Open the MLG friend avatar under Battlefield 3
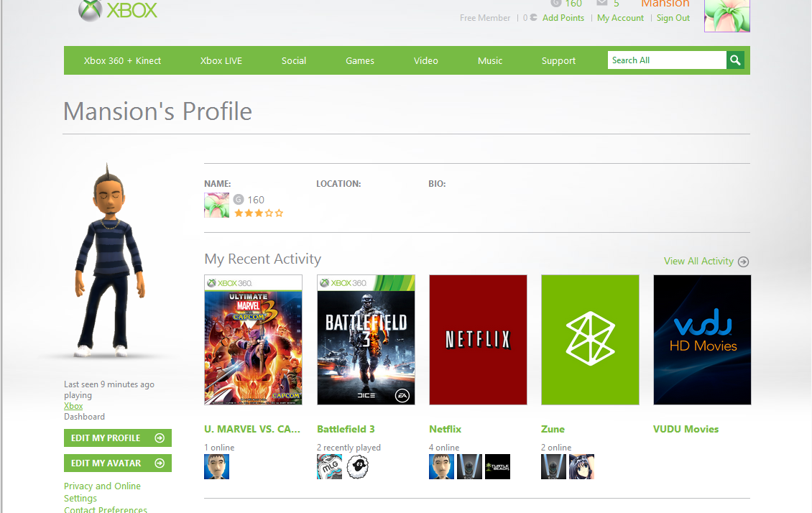The height and width of the screenshot is (513, 812). click(329, 466)
